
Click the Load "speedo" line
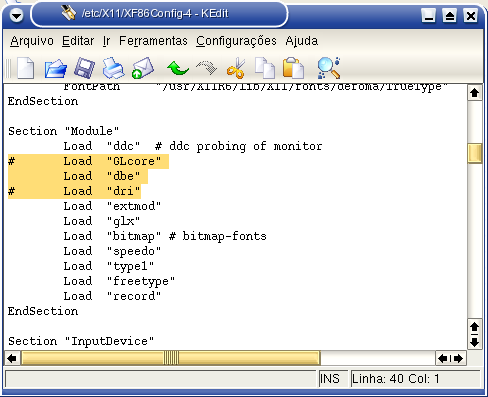[112, 251]
